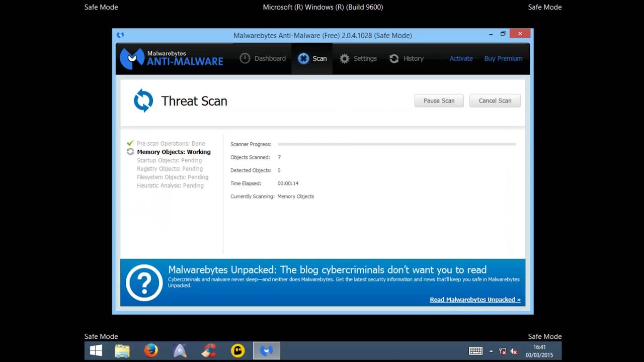
Task: Close the Malwarebytes window
Action: click(520, 34)
